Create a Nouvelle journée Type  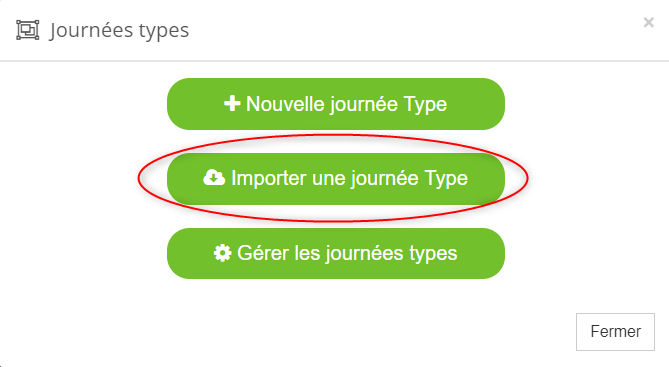pyautogui.click(x=336, y=104)
